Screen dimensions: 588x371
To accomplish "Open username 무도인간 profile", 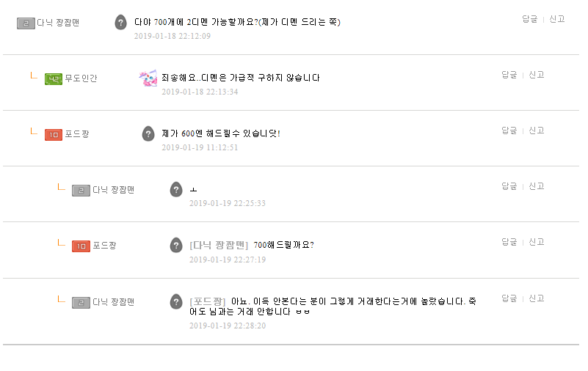I will click(x=81, y=78).
